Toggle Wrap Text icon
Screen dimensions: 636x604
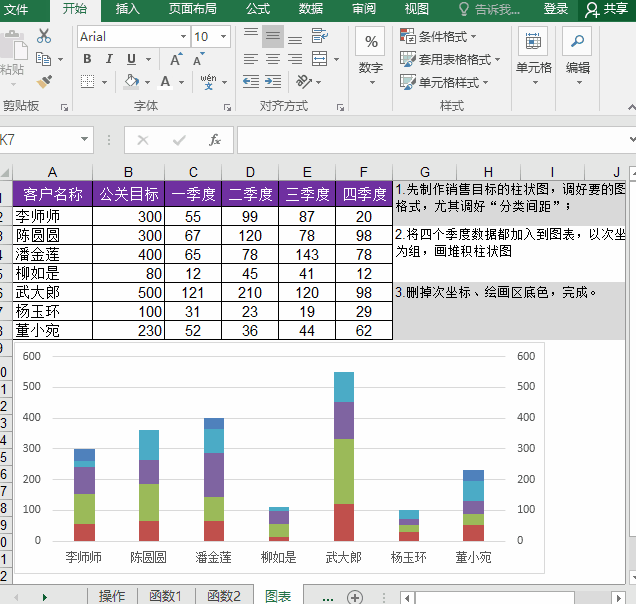click(x=320, y=36)
